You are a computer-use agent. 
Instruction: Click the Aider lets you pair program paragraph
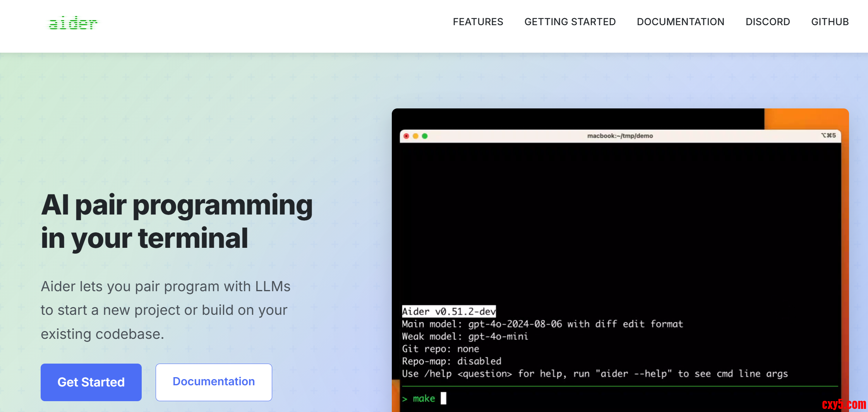[x=165, y=310]
